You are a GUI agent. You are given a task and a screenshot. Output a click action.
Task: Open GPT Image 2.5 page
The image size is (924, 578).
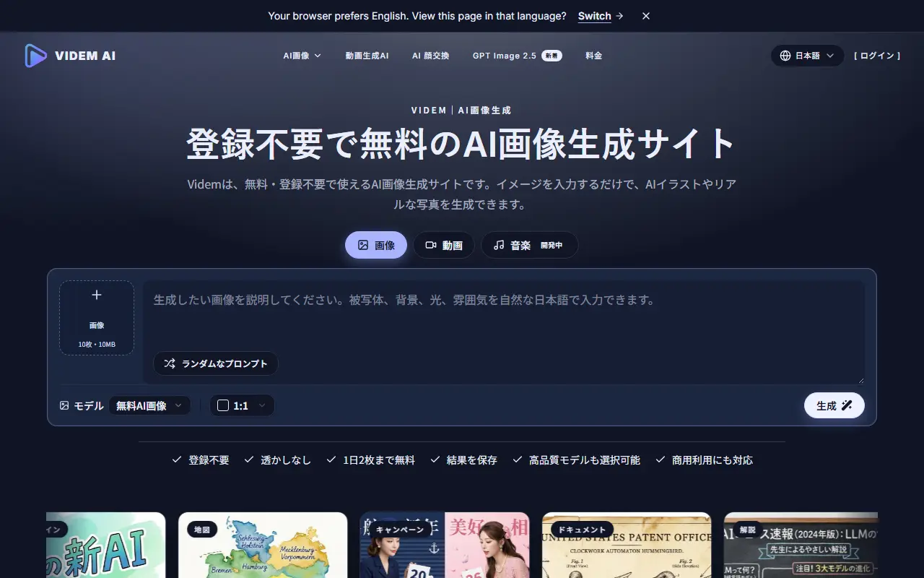tap(505, 56)
